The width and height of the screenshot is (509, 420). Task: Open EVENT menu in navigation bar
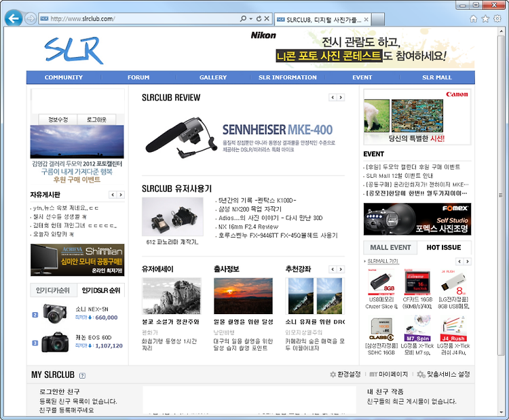coord(362,77)
